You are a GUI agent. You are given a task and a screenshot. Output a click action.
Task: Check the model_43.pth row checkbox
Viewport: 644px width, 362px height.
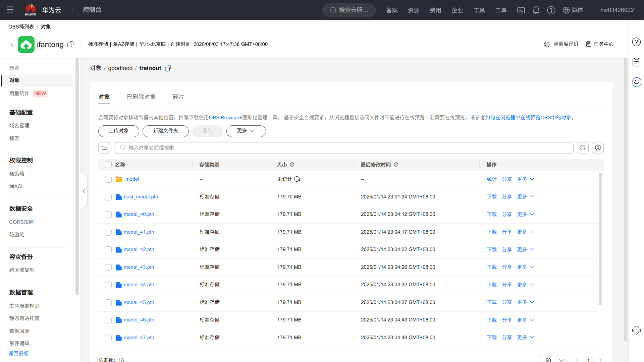pyautogui.click(x=108, y=267)
